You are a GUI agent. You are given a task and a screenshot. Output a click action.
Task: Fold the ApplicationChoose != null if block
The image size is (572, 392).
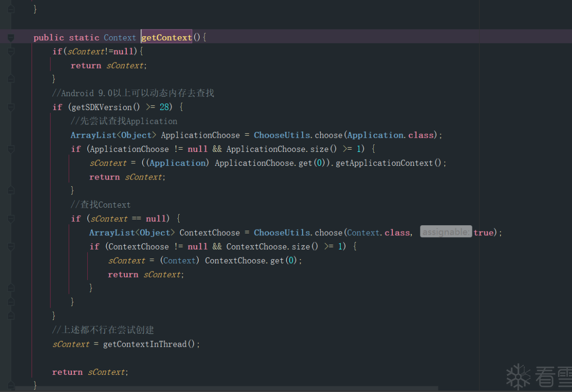pyautogui.click(x=11, y=149)
